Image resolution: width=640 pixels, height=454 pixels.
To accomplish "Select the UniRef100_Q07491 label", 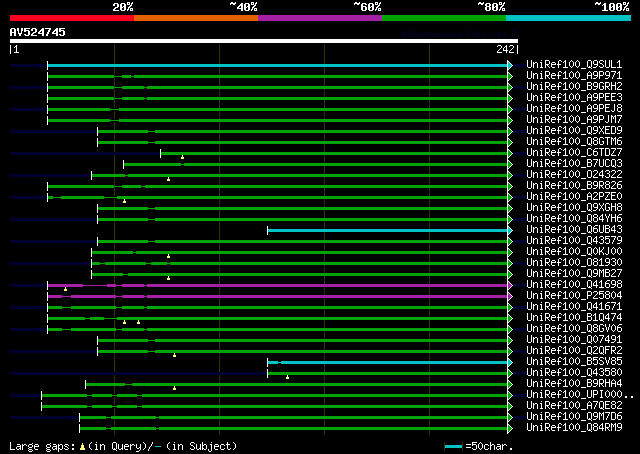I will [574, 340].
